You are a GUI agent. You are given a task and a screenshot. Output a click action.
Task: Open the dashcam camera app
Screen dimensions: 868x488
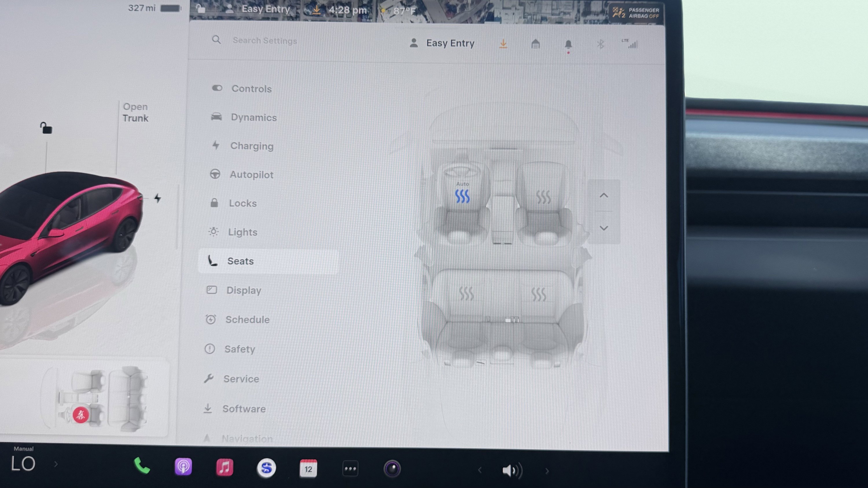coord(392,468)
